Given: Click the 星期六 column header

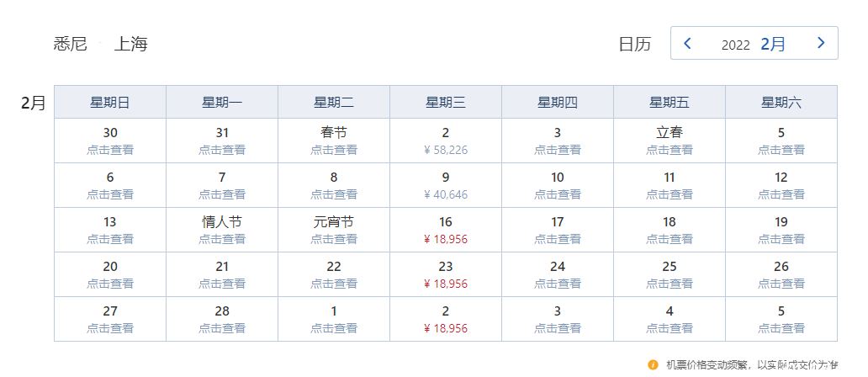Looking at the screenshot, I should point(781,102).
